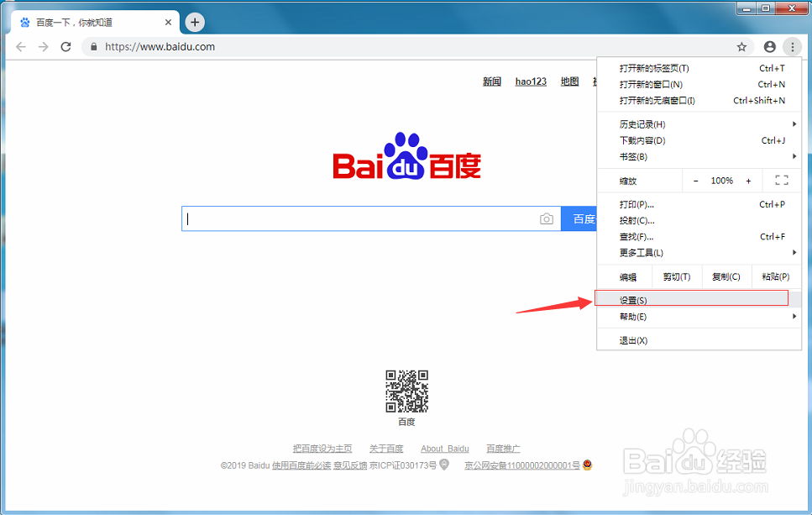Choose 退出(X) to quit Chrome
The width and height of the screenshot is (812, 515).
pos(699,340)
